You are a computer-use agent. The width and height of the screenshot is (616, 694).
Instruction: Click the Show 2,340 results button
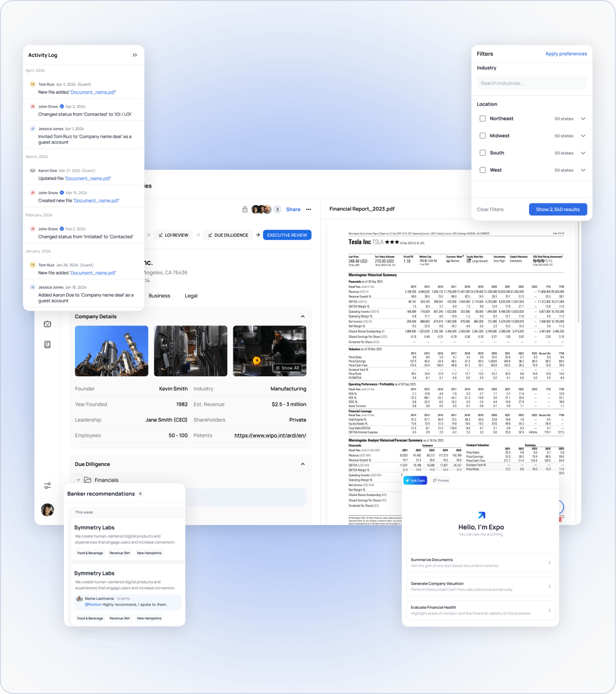click(558, 209)
